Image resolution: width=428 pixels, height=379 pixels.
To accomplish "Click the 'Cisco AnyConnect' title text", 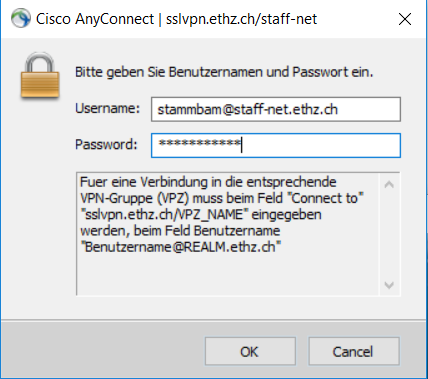I will (x=95, y=19).
